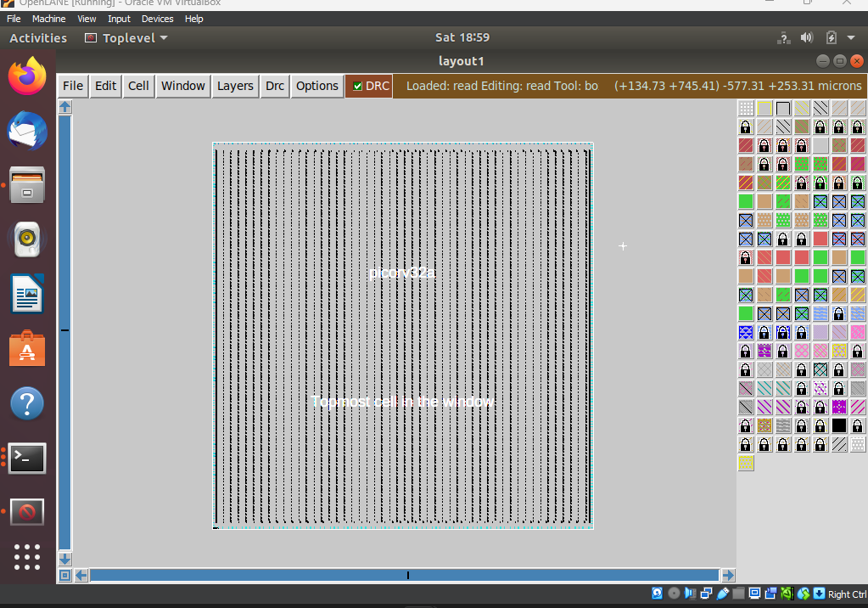
Task: Select the solid black layer swatch
Action: point(839,425)
